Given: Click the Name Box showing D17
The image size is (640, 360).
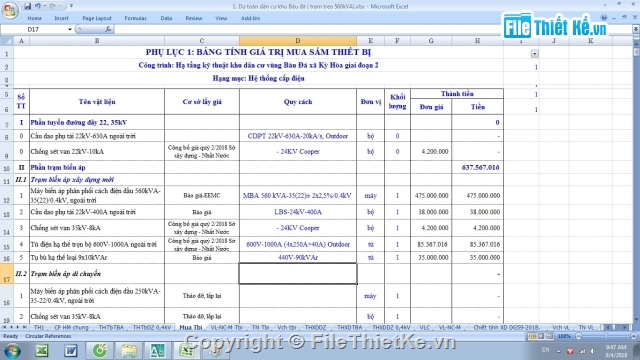Looking at the screenshot, I should pos(33,29).
